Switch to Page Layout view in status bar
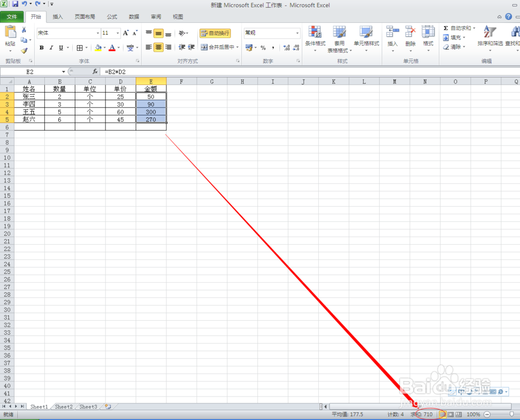The image size is (520, 420). (x=451, y=414)
